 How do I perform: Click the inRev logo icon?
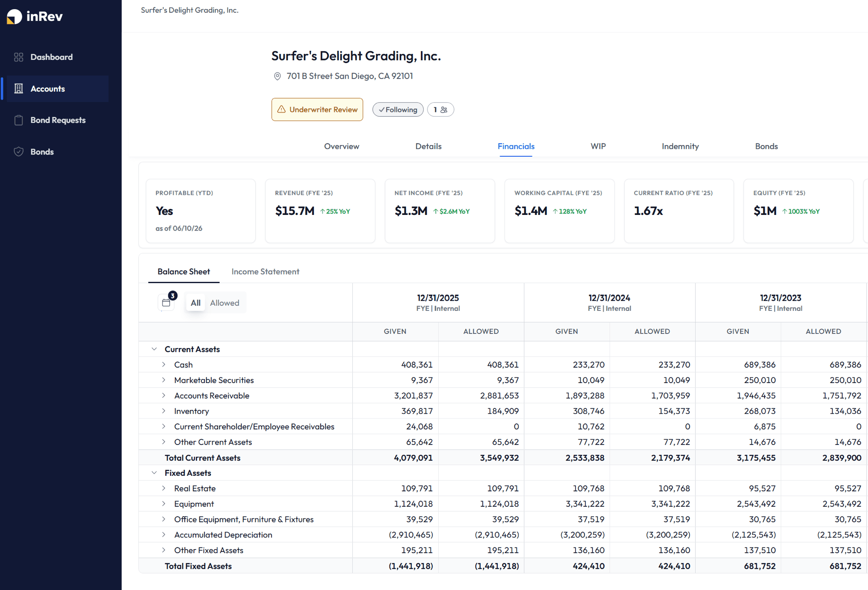click(x=14, y=16)
